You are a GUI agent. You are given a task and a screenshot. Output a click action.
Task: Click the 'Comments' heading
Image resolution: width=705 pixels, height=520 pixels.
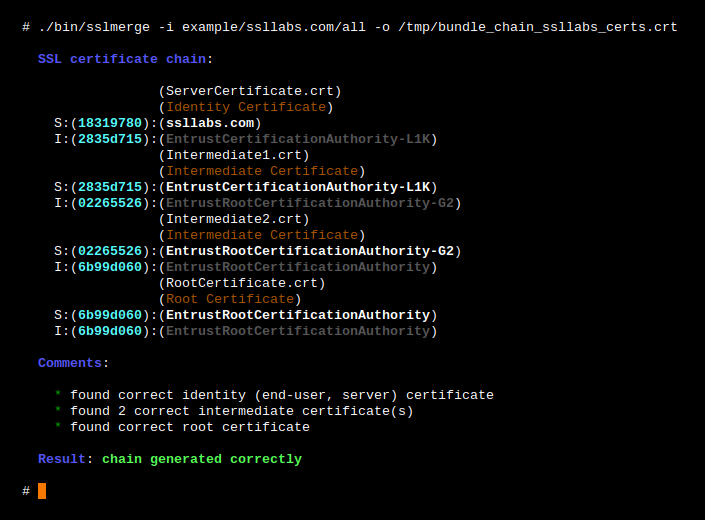[70, 363]
